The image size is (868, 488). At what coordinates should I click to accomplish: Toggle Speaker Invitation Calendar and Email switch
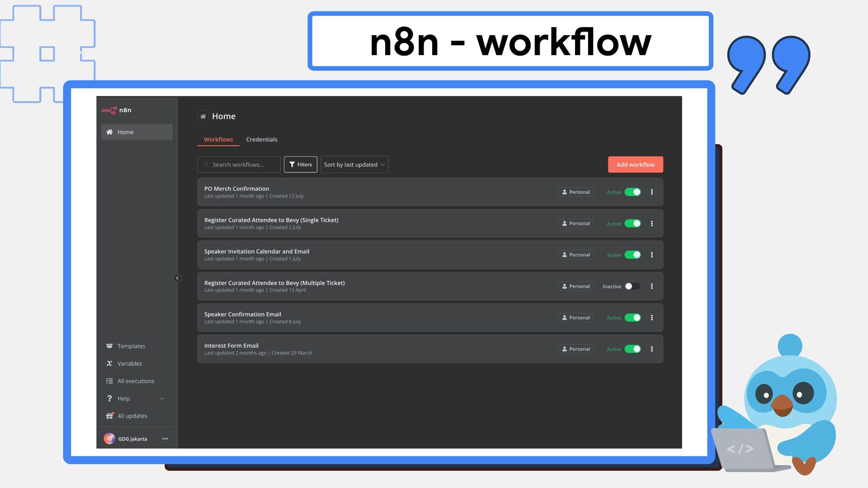(632, 255)
